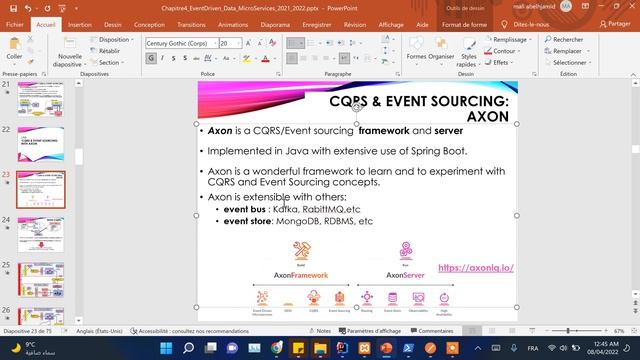Clear all text formatting icon

coord(272,43)
